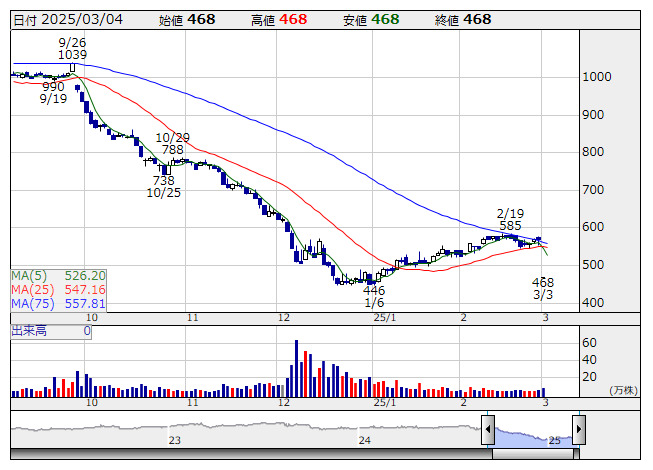Click the 1000 price axis label
This screenshot has height=470, width=653.
coord(597,77)
